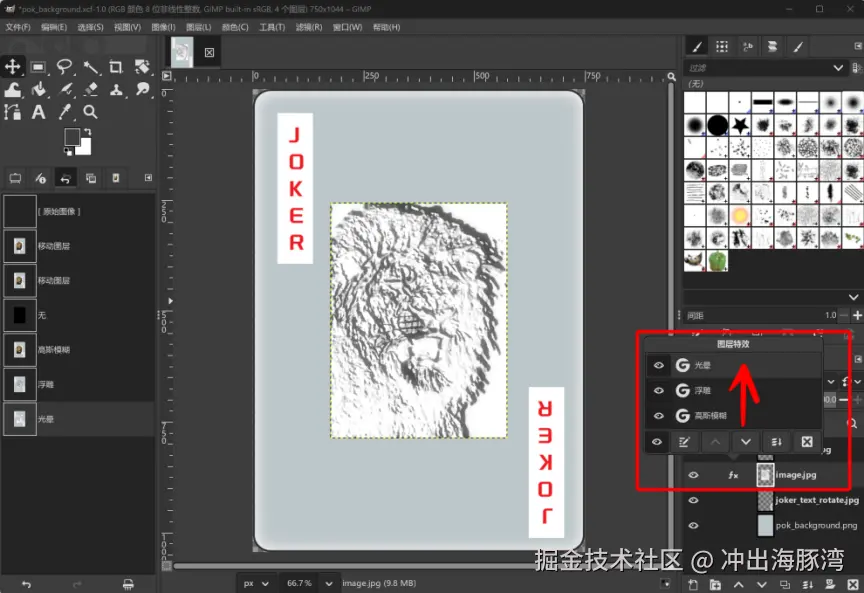The height and width of the screenshot is (593, 864).
Task: Hide the pok_background.png layer
Action: click(693, 525)
